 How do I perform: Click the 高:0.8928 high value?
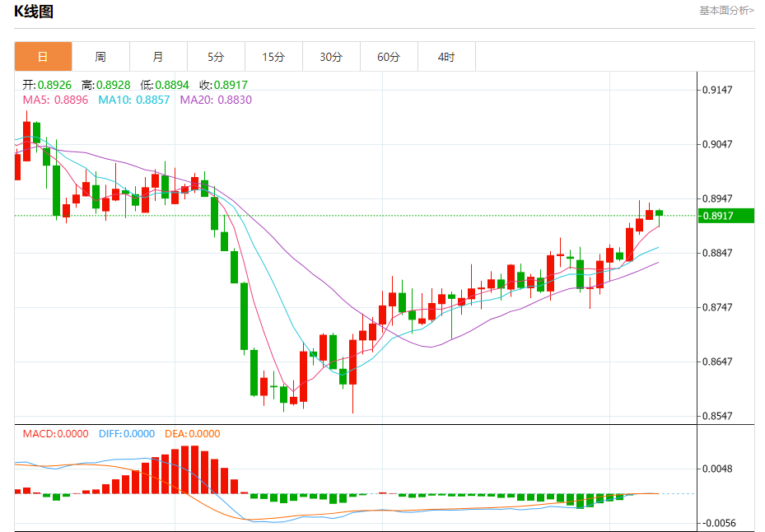pos(106,85)
